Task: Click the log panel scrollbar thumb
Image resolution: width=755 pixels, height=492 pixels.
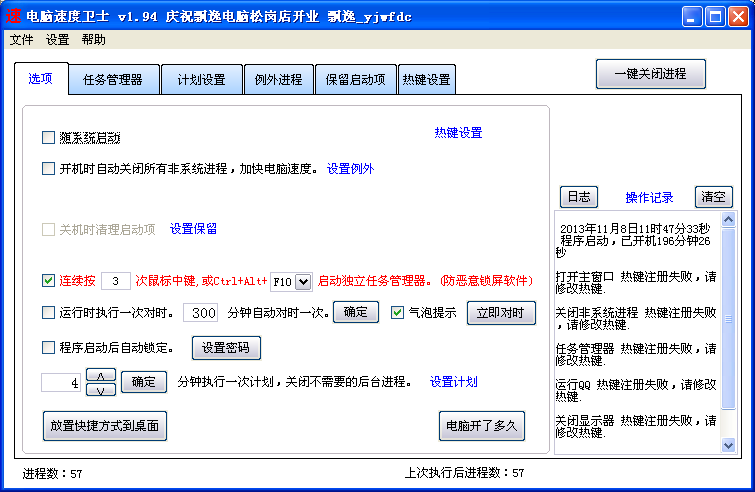Action: 728,318
